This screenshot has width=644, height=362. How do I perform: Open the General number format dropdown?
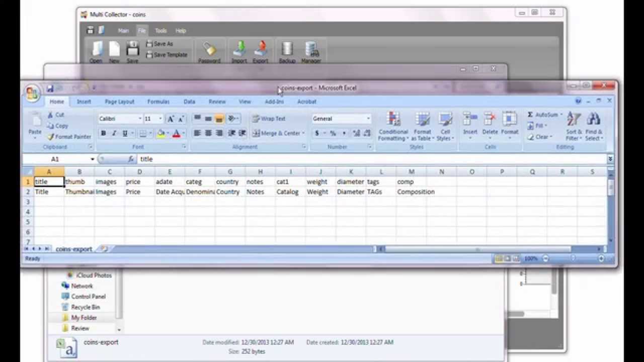(x=368, y=119)
